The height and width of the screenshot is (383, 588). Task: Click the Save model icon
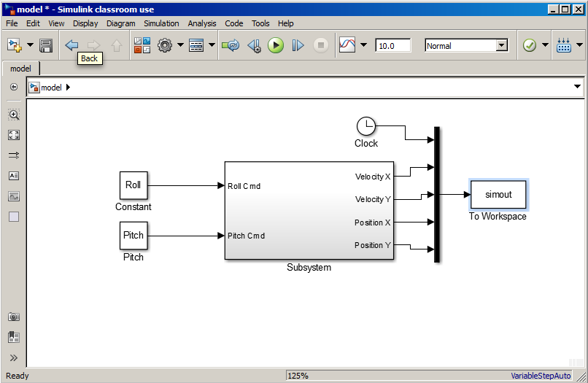[x=46, y=46]
